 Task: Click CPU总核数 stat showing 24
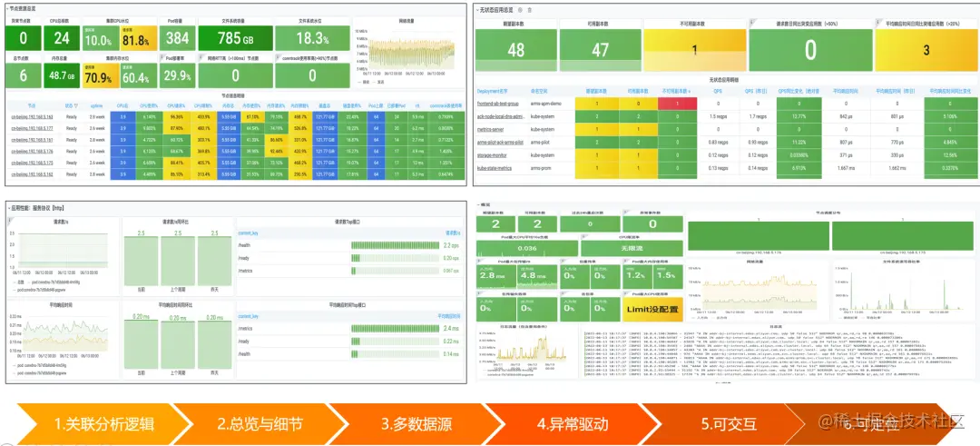62,38
